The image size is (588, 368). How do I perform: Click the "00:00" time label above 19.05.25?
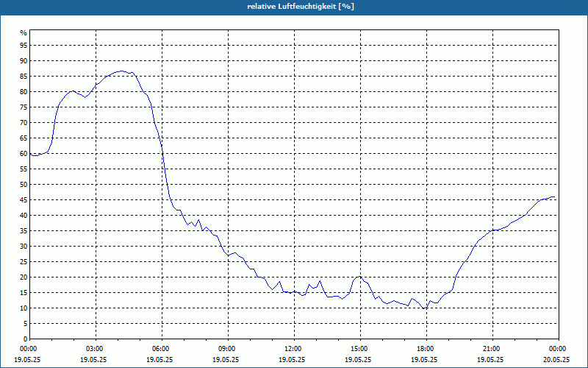click(27, 349)
